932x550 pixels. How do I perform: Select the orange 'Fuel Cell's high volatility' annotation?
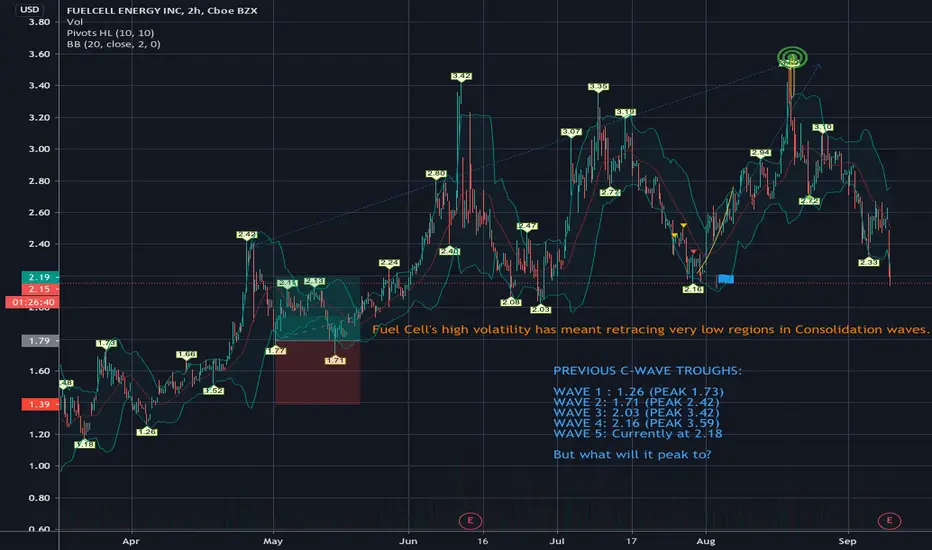pyautogui.click(x=650, y=329)
